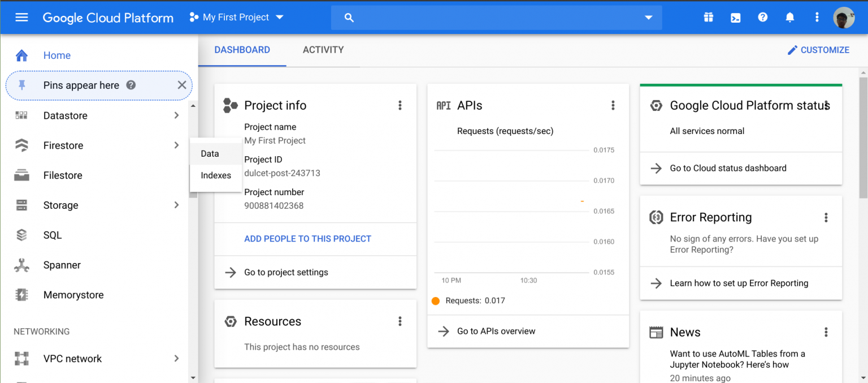Open the My First Project selector
The image size is (868, 383).
[236, 17]
